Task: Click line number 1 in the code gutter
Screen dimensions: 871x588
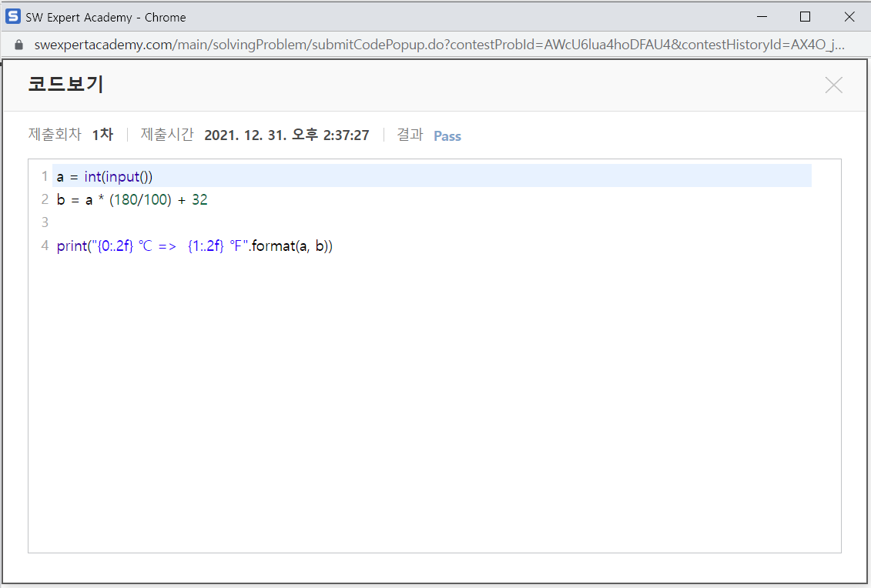Action: click(45, 176)
